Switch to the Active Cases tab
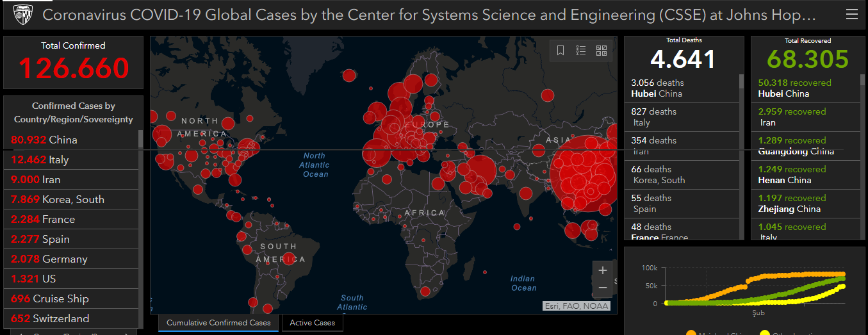This screenshot has height=335, width=868. pyautogui.click(x=313, y=323)
